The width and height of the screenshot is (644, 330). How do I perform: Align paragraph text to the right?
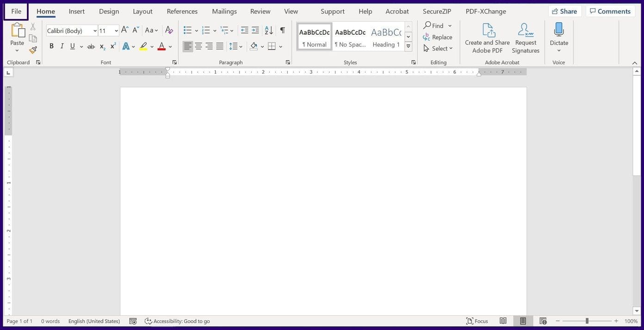[x=209, y=46]
